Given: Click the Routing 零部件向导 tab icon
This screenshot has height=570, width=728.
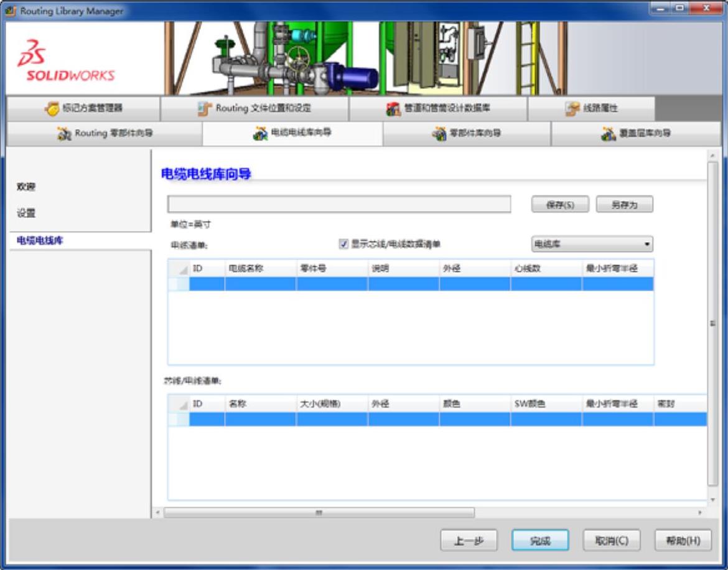Looking at the screenshot, I should 64,133.
